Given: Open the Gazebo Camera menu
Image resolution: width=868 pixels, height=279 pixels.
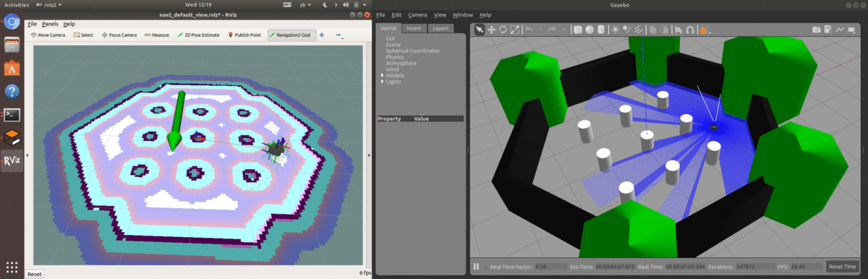Looking at the screenshot, I should [417, 14].
